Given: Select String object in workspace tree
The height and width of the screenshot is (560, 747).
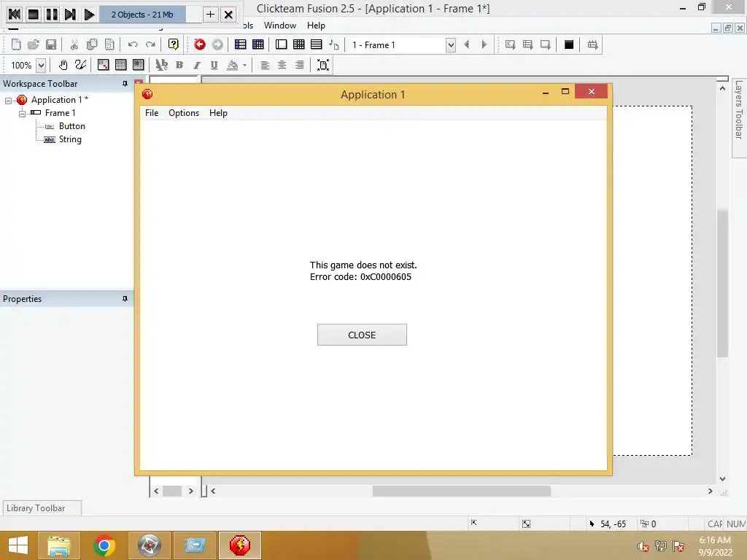Looking at the screenshot, I should (x=70, y=139).
